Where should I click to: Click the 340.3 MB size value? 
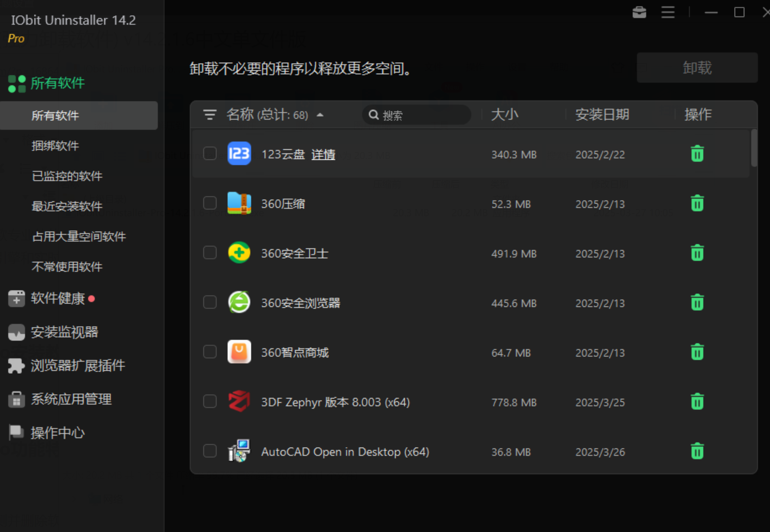coord(514,154)
